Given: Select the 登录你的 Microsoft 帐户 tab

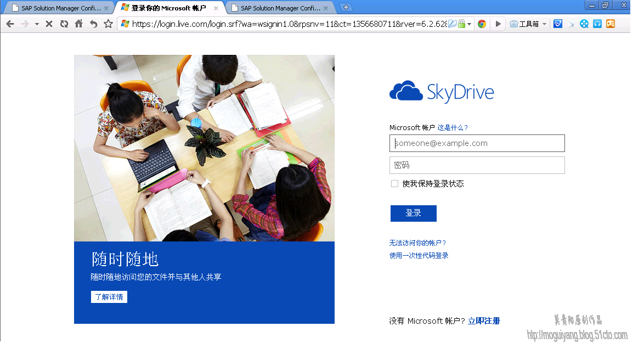Looking at the screenshot, I should coord(168,8).
